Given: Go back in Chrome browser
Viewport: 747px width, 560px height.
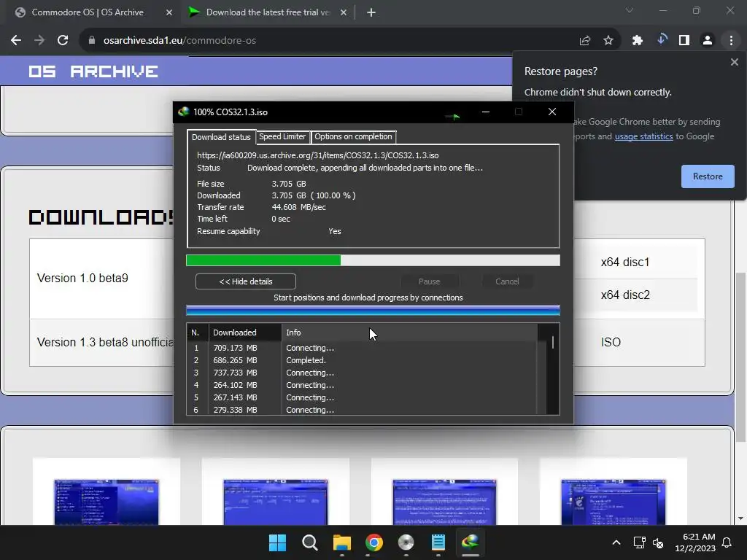Looking at the screenshot, I should coord(16,41).
